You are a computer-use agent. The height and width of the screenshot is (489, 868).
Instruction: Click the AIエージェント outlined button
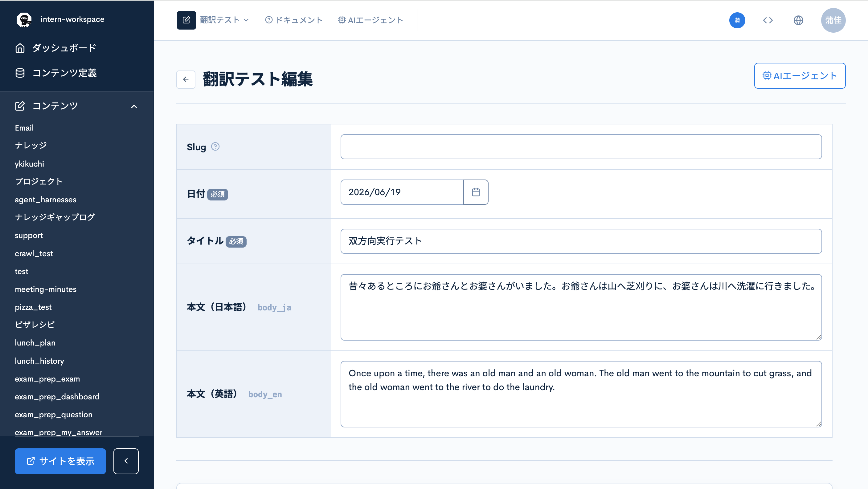(800, 76)
